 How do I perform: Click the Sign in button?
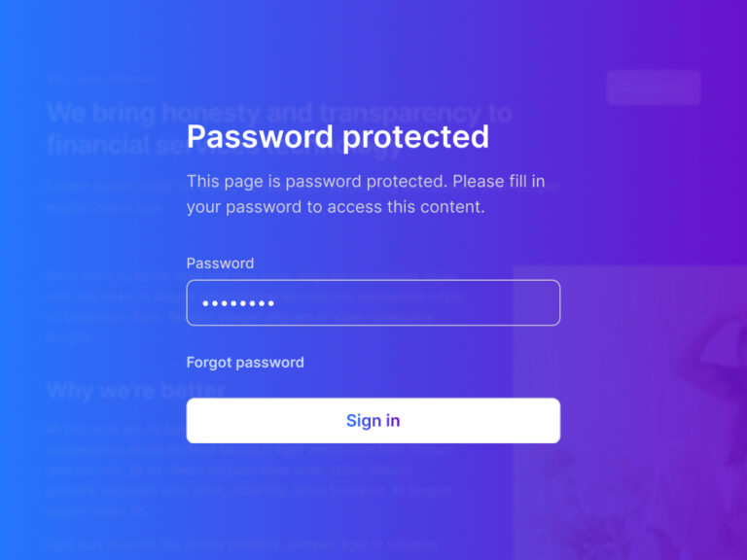point(373,421)
